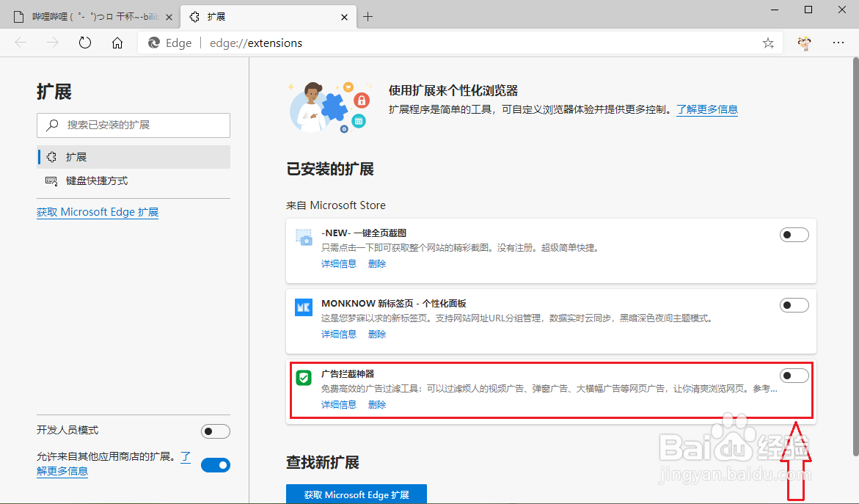Click the keyboard icon beside 键盘快捷方式
This screenshot has height=504, width=859.
[x=51, y=180]
